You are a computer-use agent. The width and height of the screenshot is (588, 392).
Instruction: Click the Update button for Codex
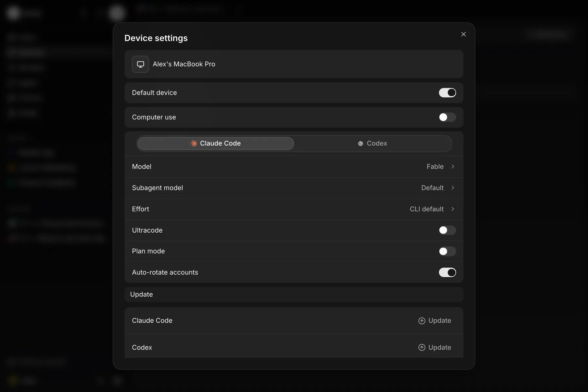(435, 348)
